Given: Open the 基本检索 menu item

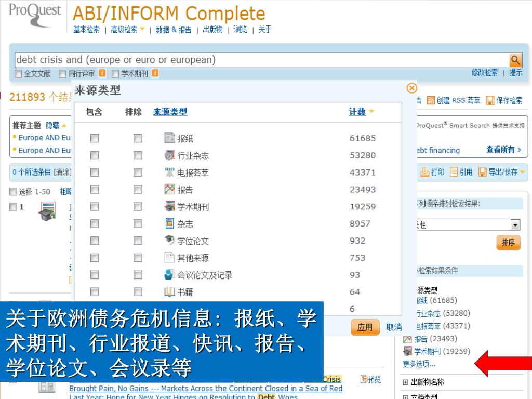Looking at the screenshot, I should 87,30.
